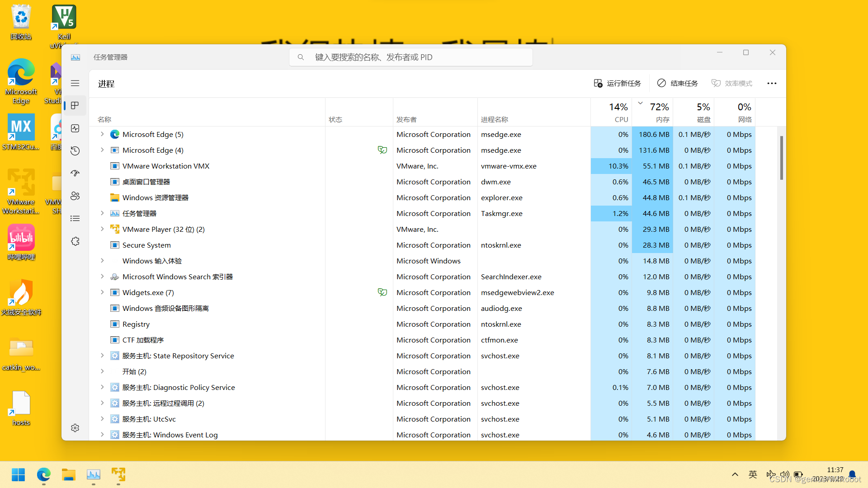Click the search magnifier icon in title bar
Viewport: 868px width, 488px height.
[301, 57]
